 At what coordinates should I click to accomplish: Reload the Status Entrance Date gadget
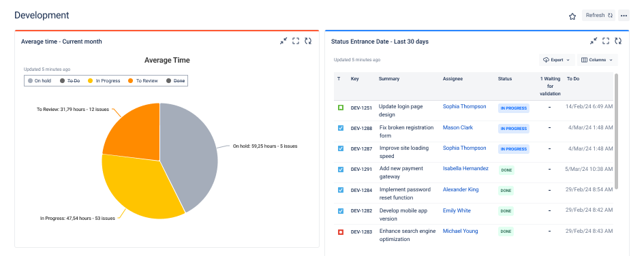click(618, 41)
